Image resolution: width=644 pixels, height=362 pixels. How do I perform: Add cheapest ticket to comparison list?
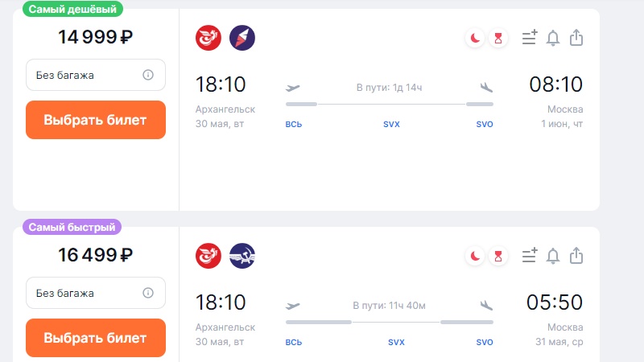point(530,37)
